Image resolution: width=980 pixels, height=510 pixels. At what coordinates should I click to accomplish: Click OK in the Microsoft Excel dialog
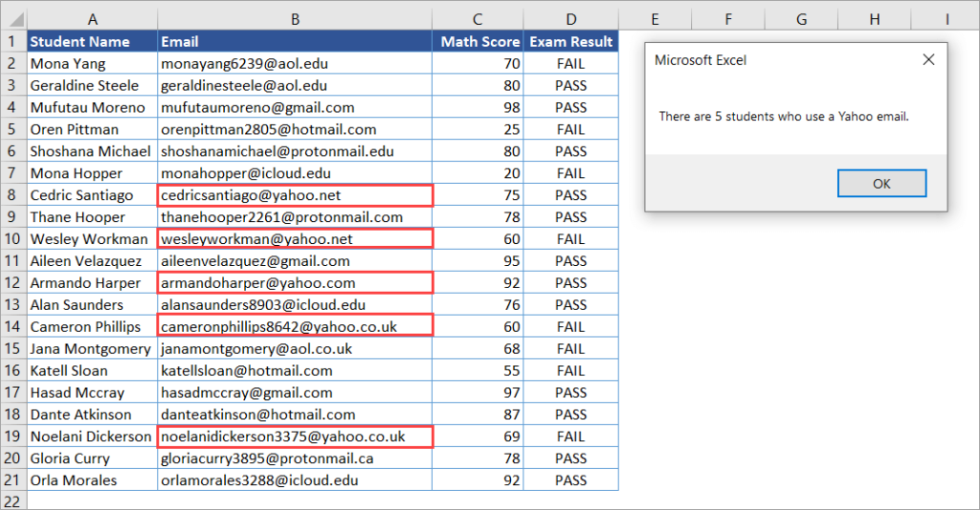pos(881,183)
